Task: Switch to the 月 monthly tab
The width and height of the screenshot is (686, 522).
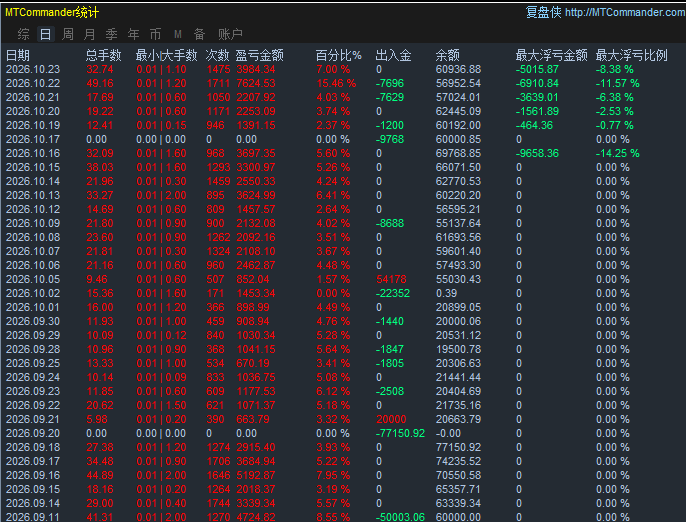Action: (90, 34)
